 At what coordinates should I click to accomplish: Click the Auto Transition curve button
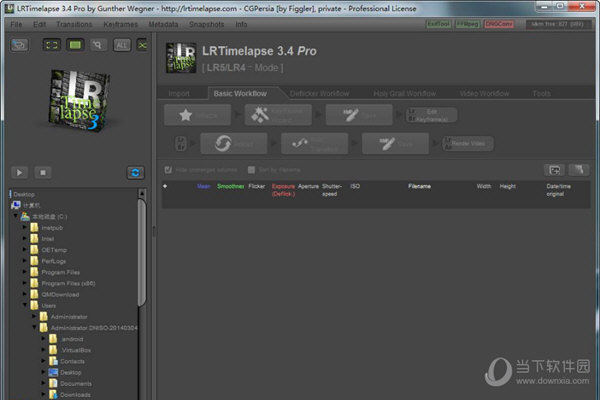tap(315, 144)
